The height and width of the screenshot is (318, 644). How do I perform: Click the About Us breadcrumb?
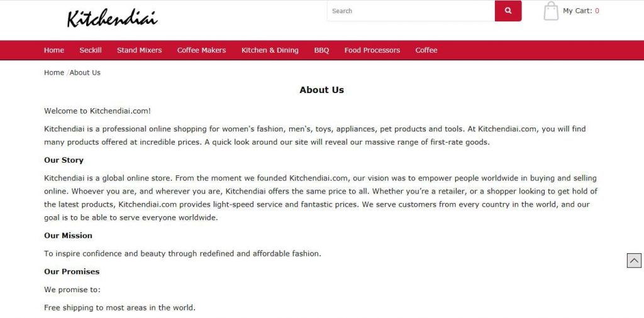[x=85, y=73]
